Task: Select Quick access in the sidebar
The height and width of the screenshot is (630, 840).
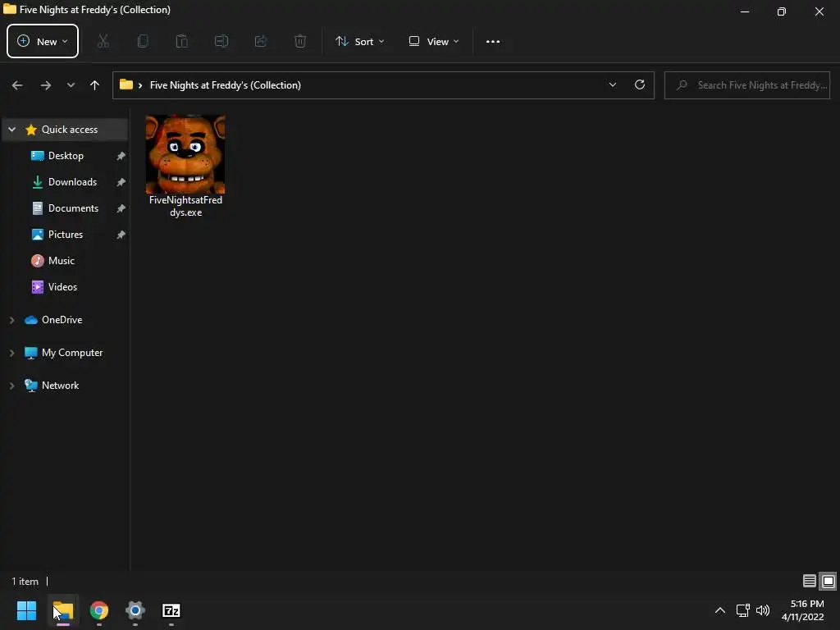Action: (70, 129)
